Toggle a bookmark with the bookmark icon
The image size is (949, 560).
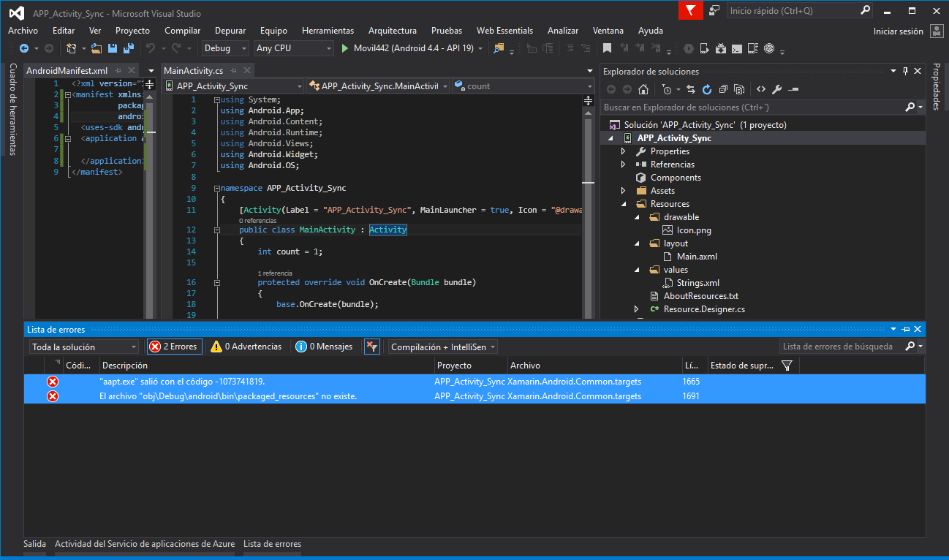point(607,48)
